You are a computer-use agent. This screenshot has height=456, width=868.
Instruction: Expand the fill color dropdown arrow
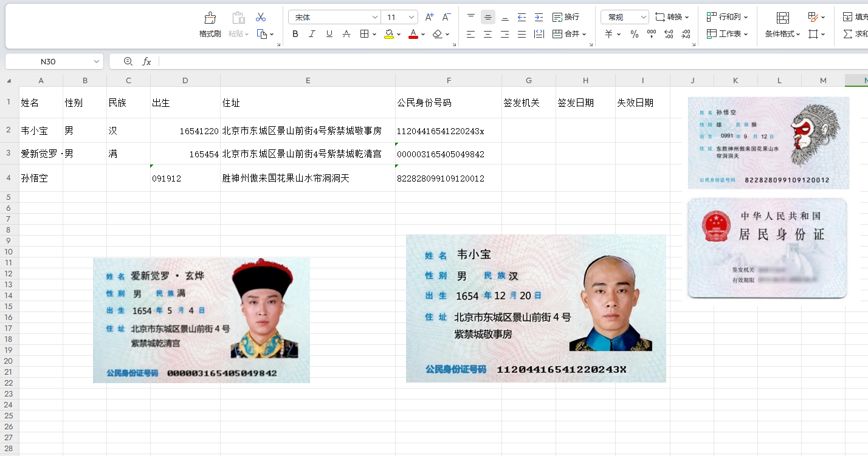[399, 35]
